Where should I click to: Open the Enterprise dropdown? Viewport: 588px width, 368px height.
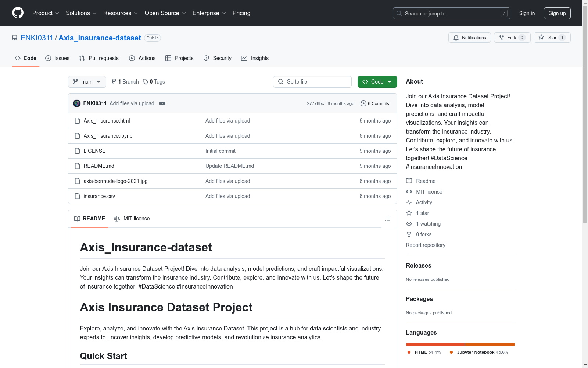coord(209,13)
